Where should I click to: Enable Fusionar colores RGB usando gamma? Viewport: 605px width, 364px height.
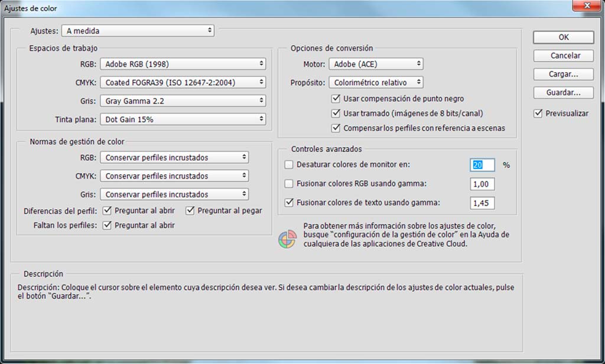(x=288, y=184)
